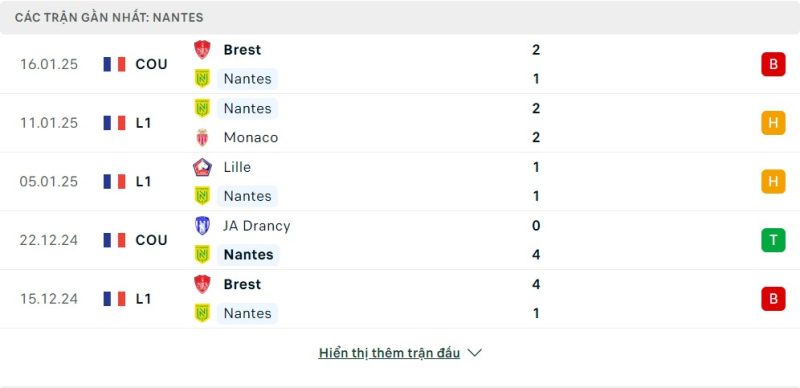Click the red B badge for 16.01.25
This screenshot has width=800, height=388.
pyautogui.click(x=773, y=64)
